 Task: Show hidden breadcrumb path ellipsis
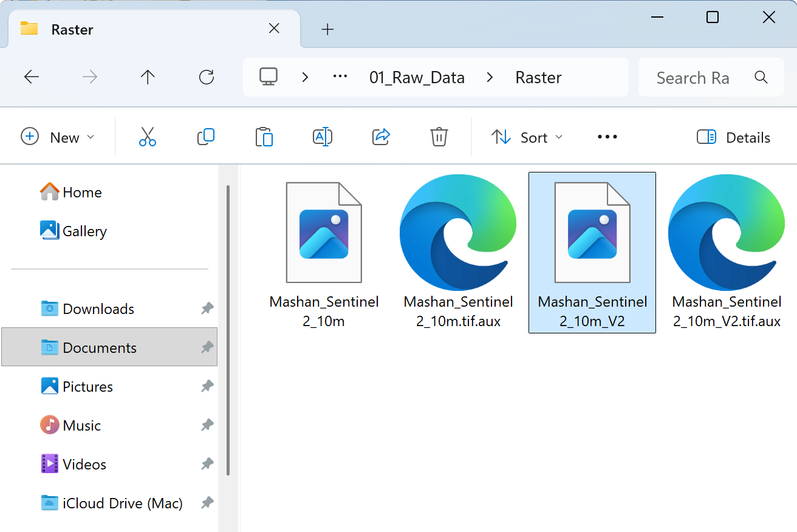[340, 77]
